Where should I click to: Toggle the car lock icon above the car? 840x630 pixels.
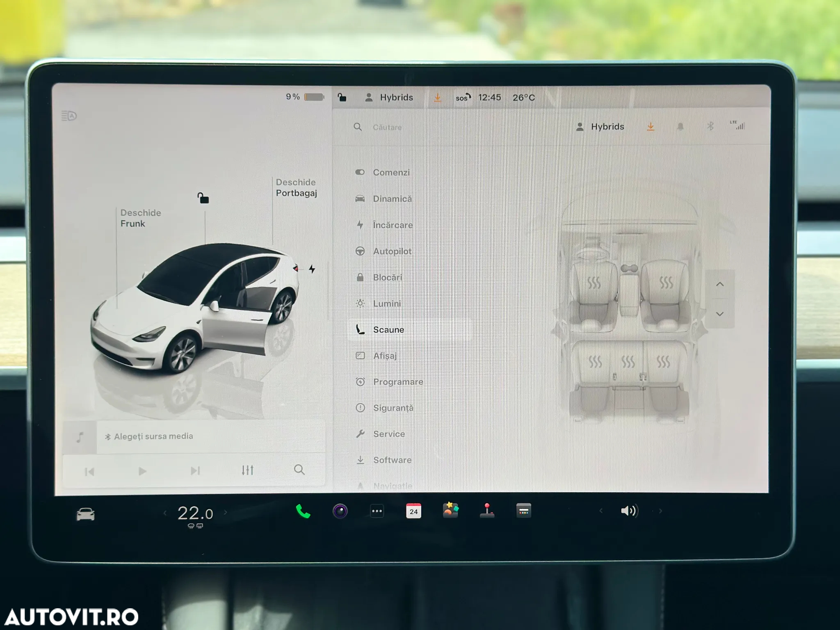(203, 198)
